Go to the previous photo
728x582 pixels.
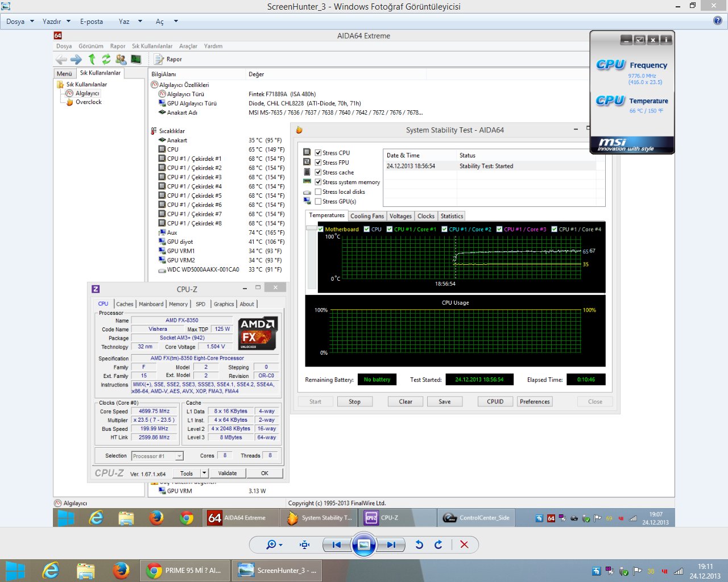336,544
